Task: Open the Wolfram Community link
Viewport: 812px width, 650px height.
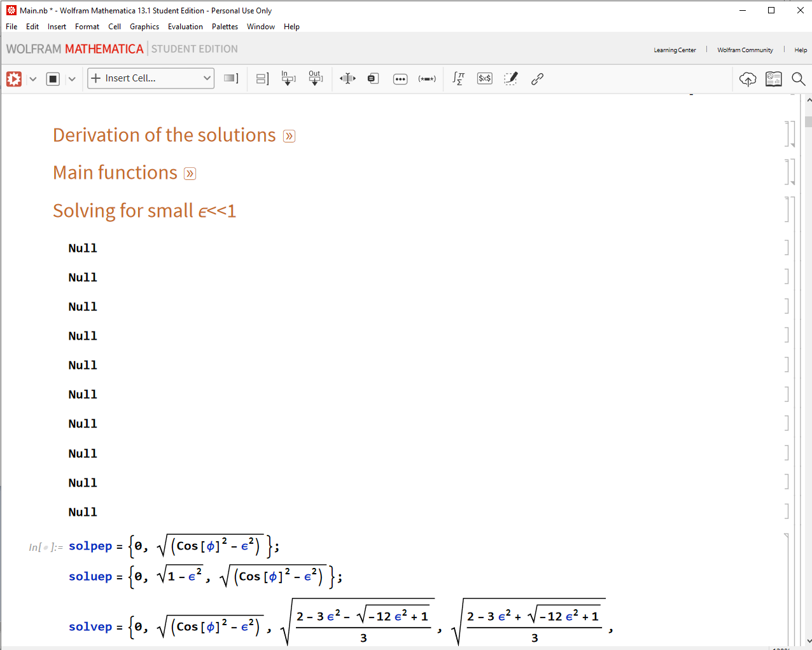Action: [x=745, y=50]
